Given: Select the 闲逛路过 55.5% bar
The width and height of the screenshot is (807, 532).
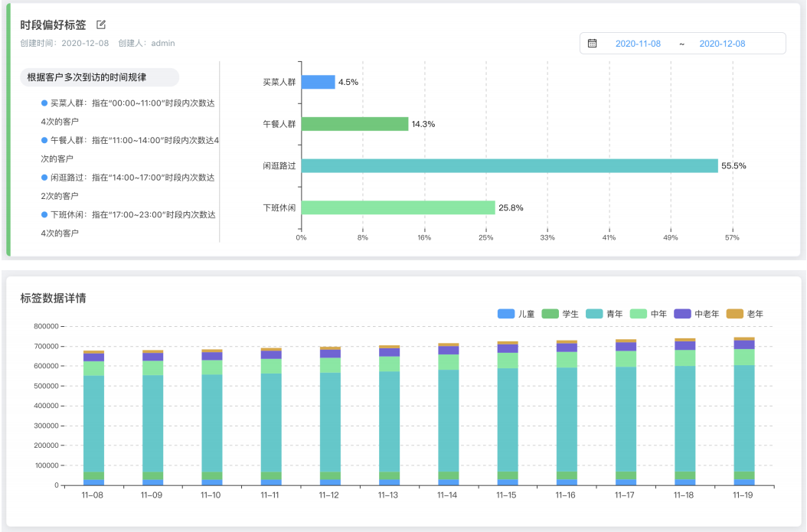Looking at the screenshot, I should click(509, 166).
